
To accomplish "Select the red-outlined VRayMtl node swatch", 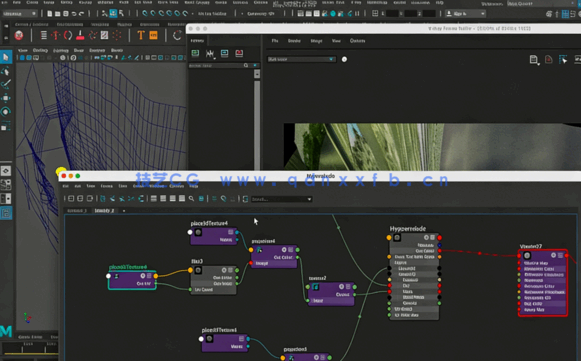I will 527,255.
